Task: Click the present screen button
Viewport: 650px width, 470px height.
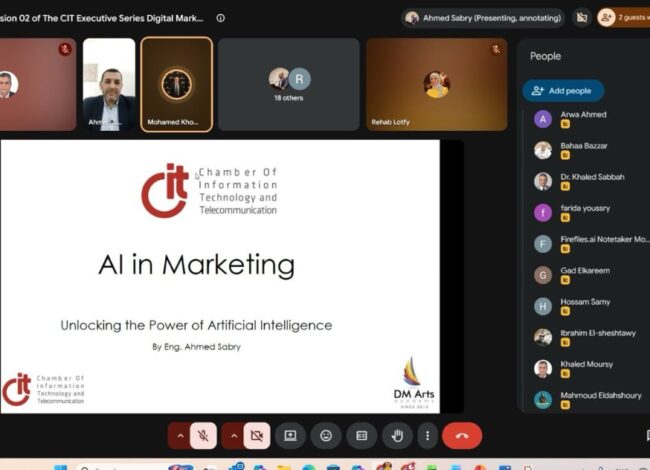Action: (290, 436)
